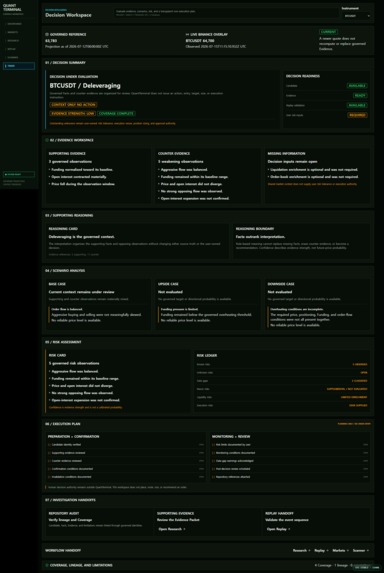Viewport: 384px width, 573px height.
Task: Click Scanner in Workflow Handoff
Action: [361, 550]
